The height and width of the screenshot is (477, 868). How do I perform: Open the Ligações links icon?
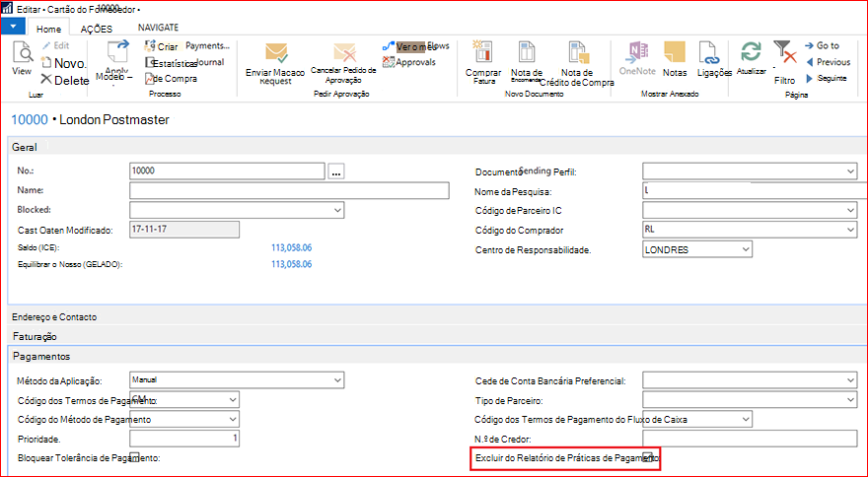pyautogui.click(x=708, y=53)
